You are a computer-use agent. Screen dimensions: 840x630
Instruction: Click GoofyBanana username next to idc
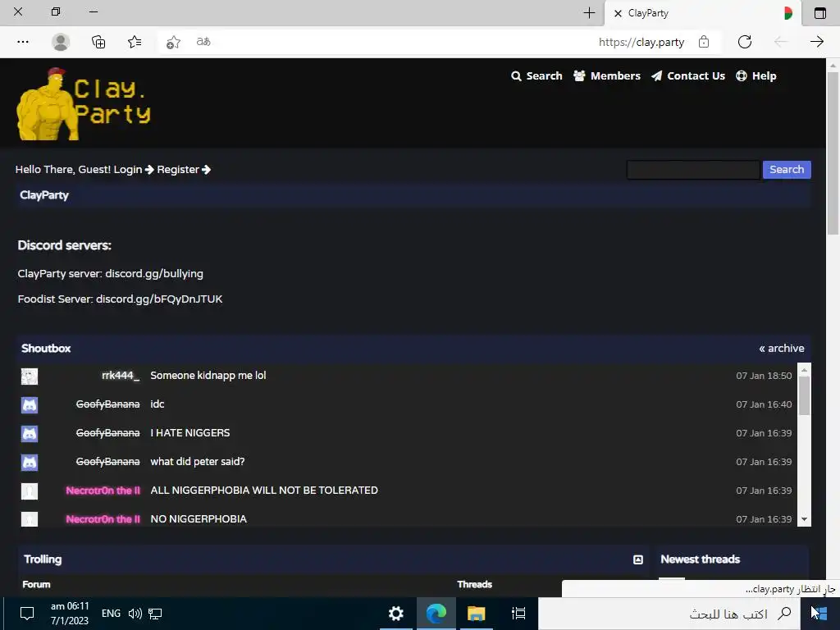(107, 404)
